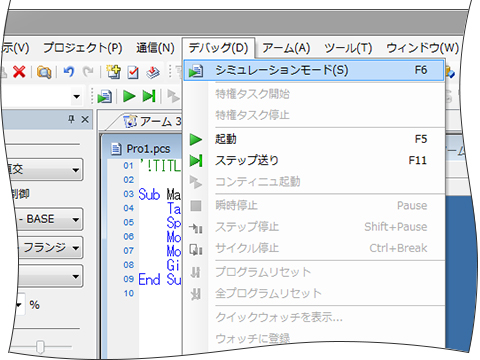
Task: Toggle simulation mode toolbar icon
Action: pyautogui.click(x=104, y=97)
